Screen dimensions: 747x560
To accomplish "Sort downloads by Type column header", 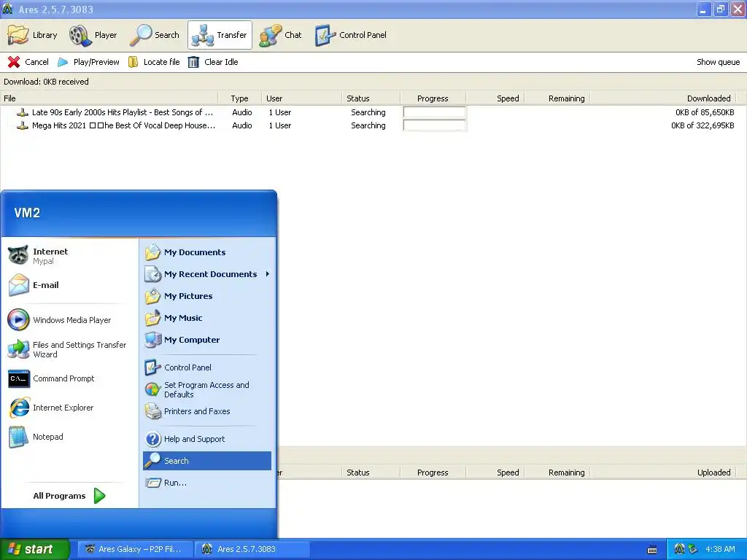I will click(239, 98).
